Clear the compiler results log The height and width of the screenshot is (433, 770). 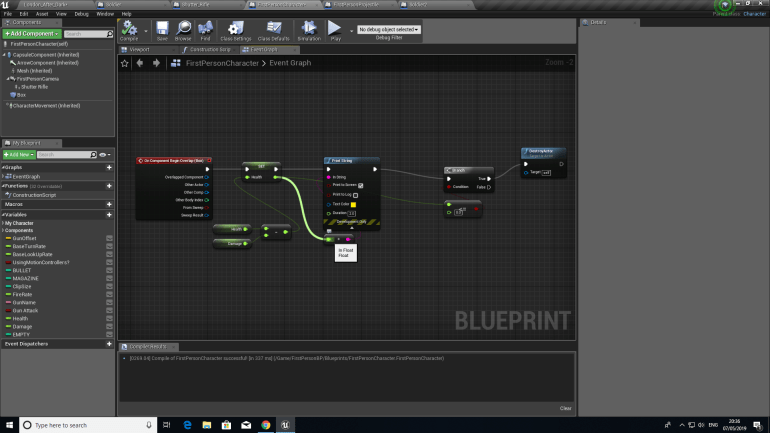565,408
